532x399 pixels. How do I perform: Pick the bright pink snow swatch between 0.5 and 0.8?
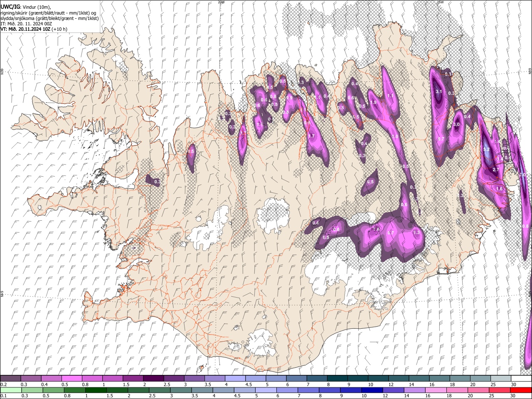click(x=71, y=379)
